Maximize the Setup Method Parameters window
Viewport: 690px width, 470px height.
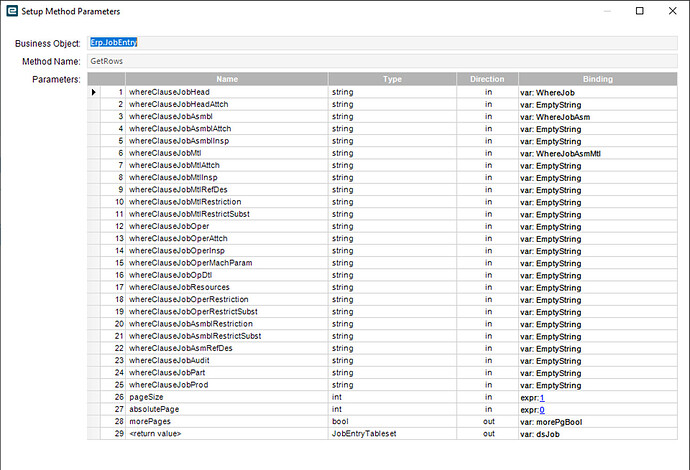[x=640, y=11]
